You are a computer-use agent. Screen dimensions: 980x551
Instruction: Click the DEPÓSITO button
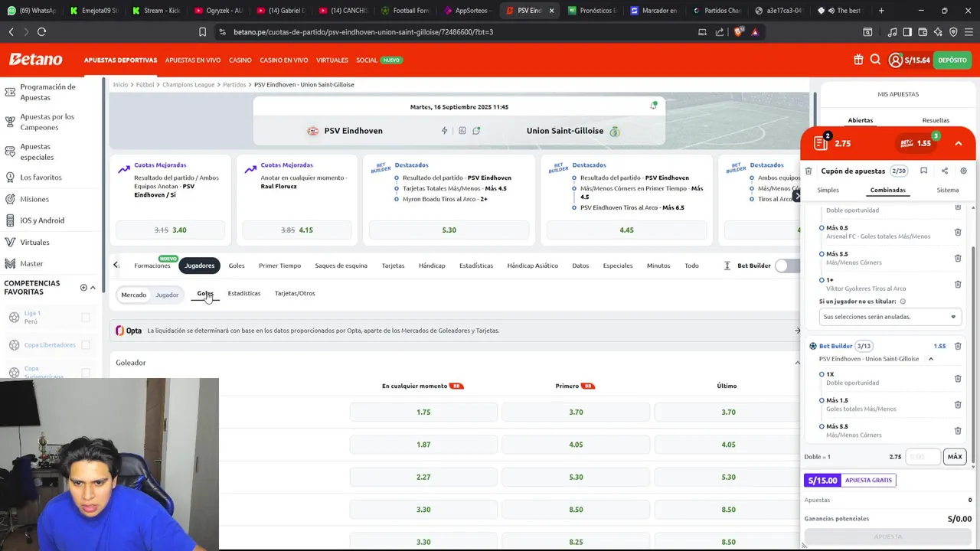[x=952, y=60]
